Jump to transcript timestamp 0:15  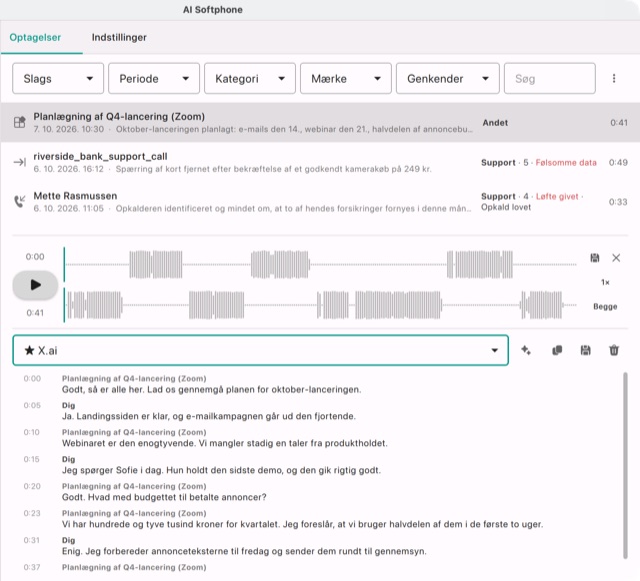(31, 459)
